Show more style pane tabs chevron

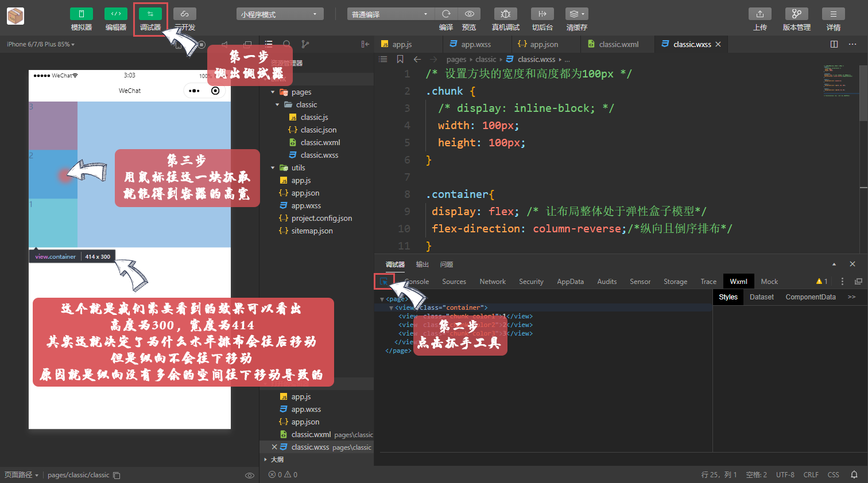[851, 297]
